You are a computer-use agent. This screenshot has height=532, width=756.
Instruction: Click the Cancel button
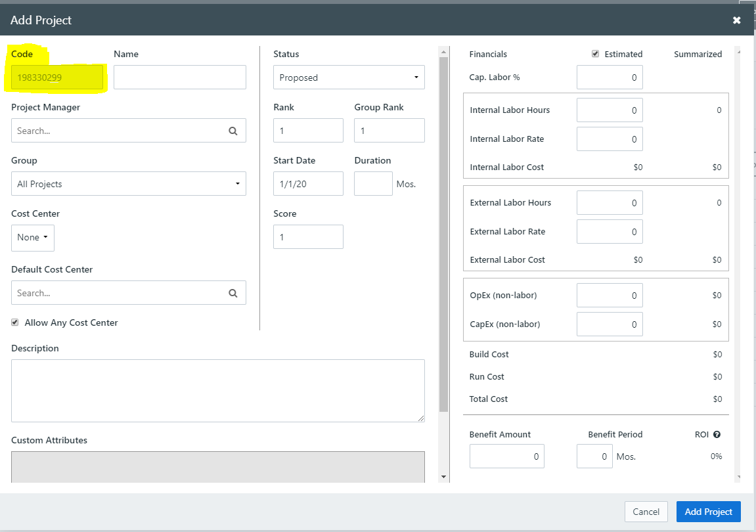pyautogui.click(x=646, y=512)
